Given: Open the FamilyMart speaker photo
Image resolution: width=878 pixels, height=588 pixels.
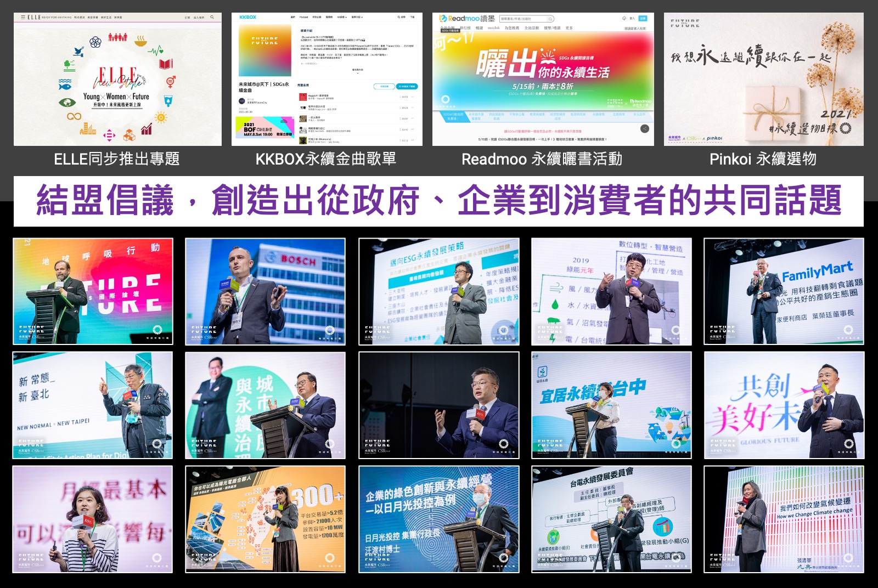Looking at the screenshot, I should [784, 291].
